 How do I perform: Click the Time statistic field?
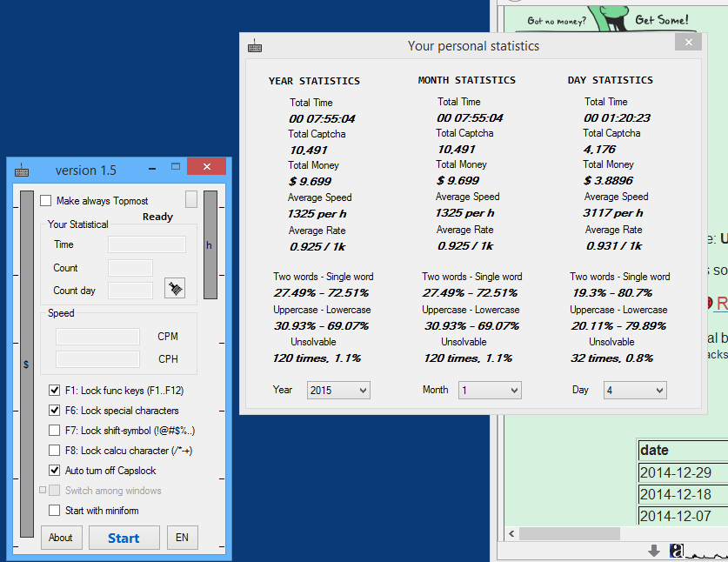point(146,244)
